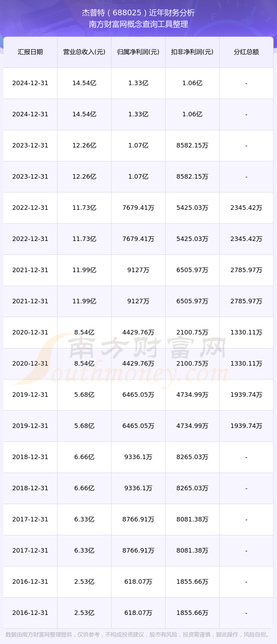
Task: Click the first 4429.76万 net profit cell
Action: coord(138,332)
